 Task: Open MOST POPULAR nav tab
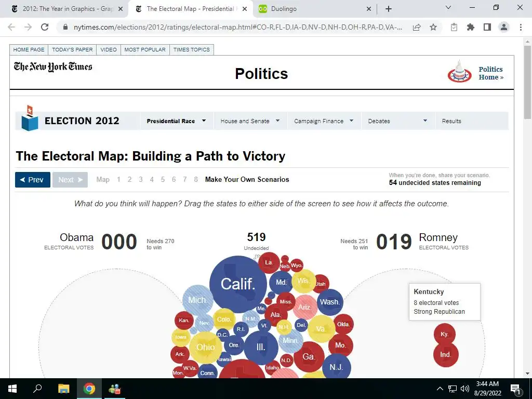click(145, 49)
